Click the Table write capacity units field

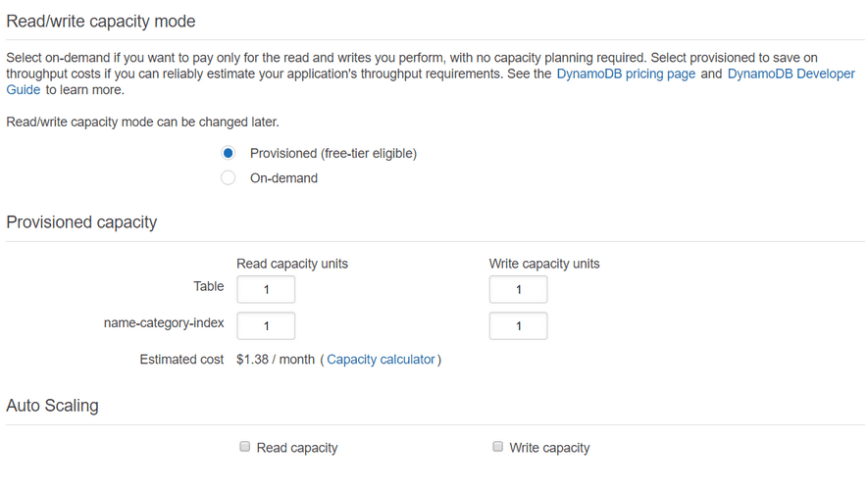pos(518,289)
